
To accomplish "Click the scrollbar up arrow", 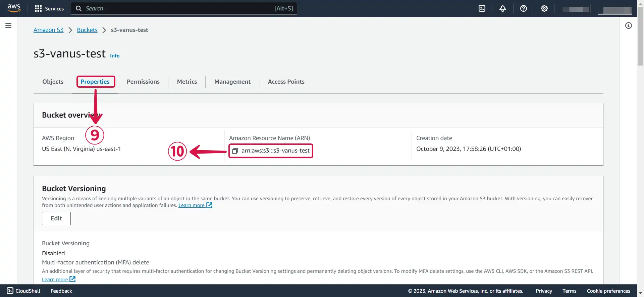I will [640, 3].
